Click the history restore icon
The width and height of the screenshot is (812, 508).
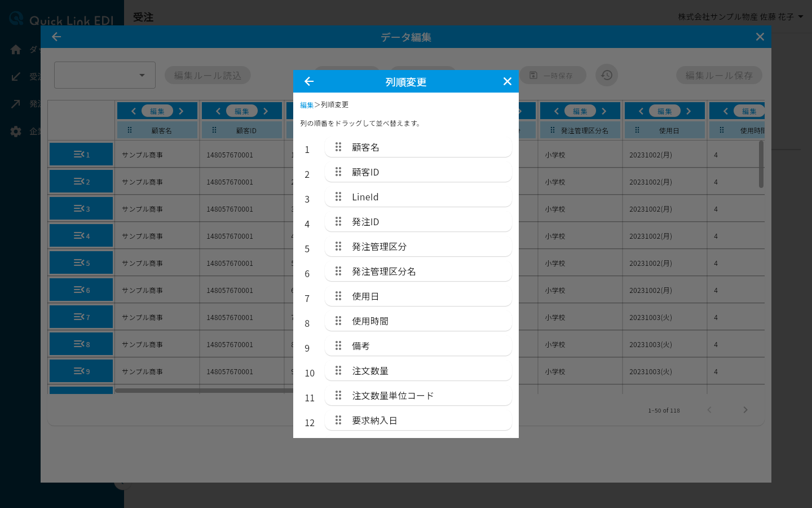[607, 75]
